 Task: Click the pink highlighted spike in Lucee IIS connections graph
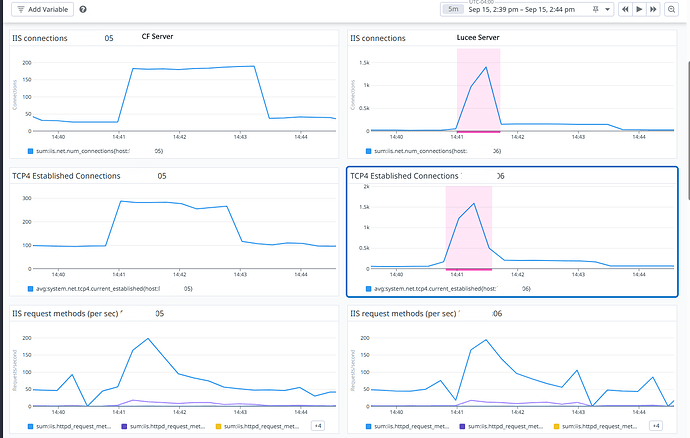[477, 90]
